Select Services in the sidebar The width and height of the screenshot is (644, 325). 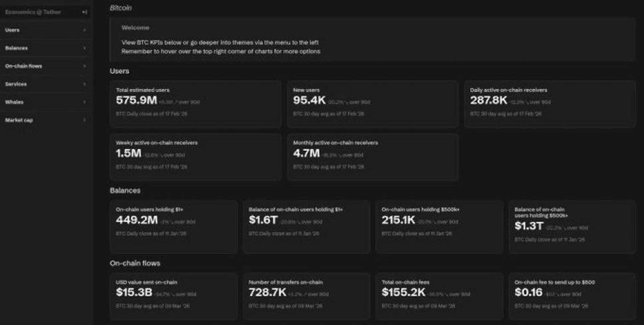[16, 84]
